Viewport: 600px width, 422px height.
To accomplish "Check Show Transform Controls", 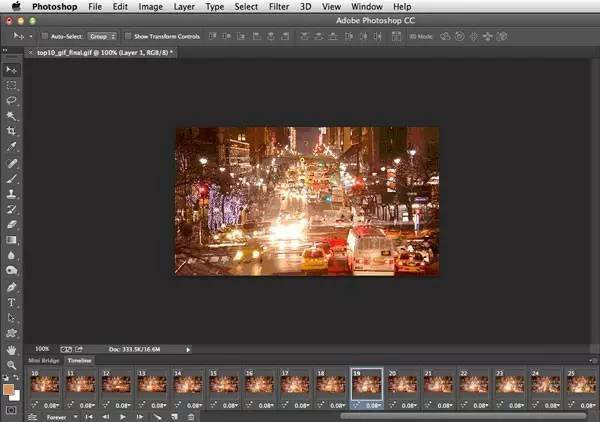I will click(127, 36).
